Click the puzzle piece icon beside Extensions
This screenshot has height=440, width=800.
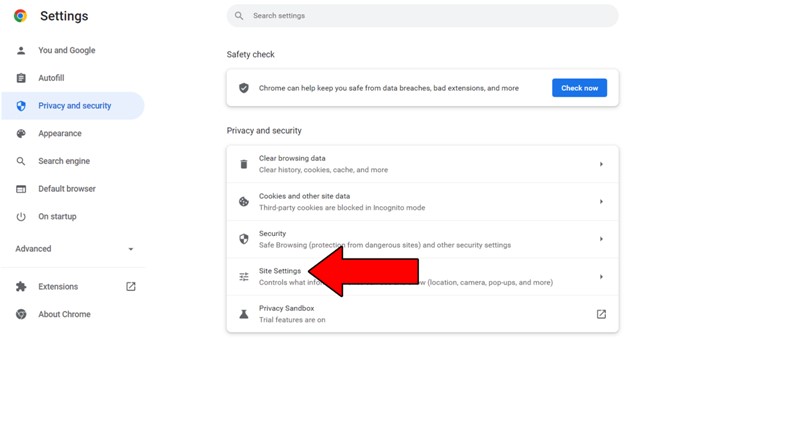point(21,286)
